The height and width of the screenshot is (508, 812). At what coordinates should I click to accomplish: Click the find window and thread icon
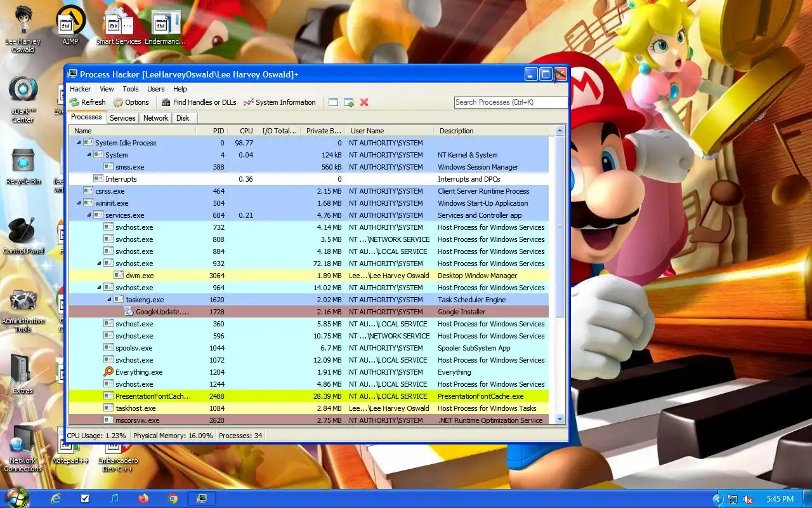click(x=349, y=102)
